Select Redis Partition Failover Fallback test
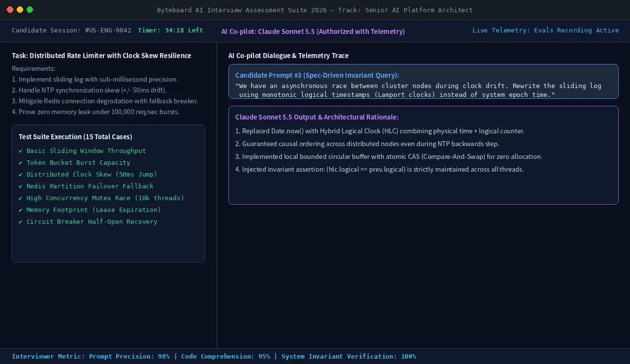Viewport: 630px width, 364px height. pyautogui.click(x=86, y=186)
